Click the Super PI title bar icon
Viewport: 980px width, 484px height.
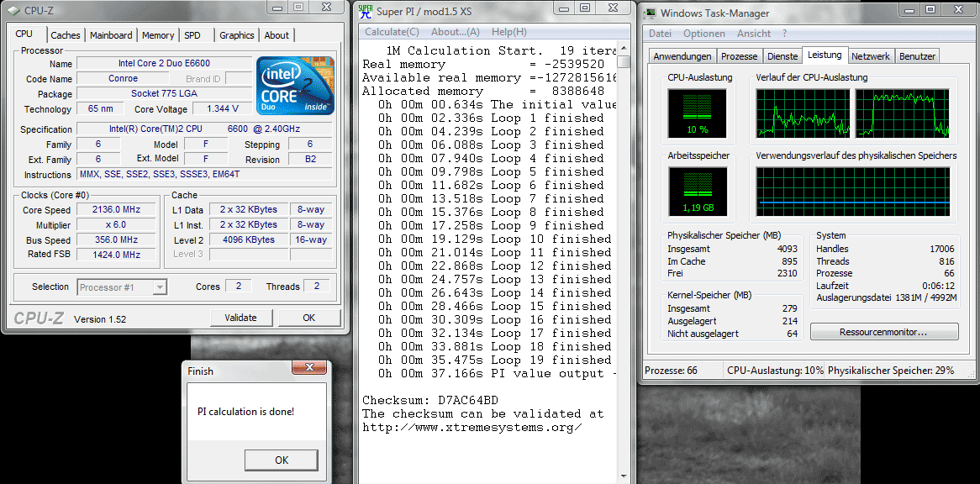coord(366,11)
